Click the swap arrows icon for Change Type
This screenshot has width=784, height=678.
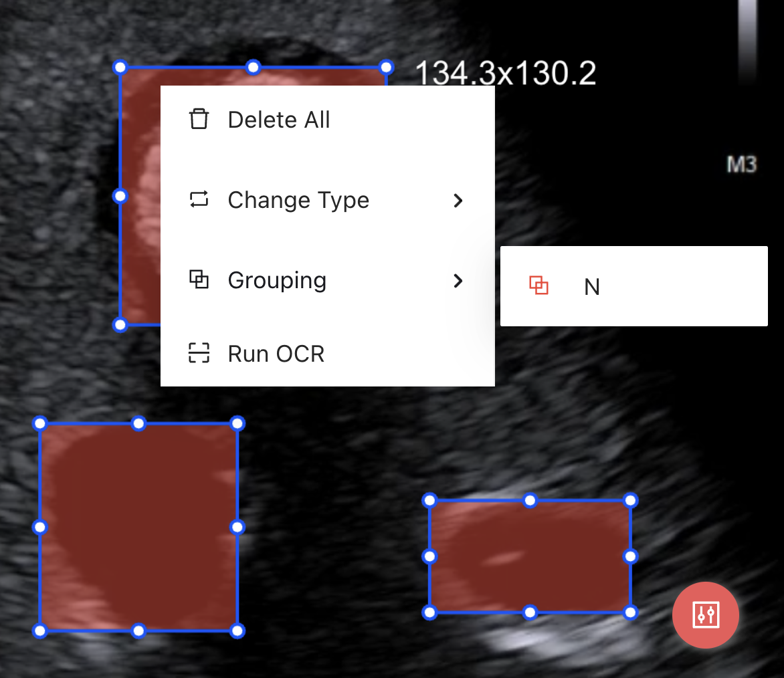click(x=199, y=199)
